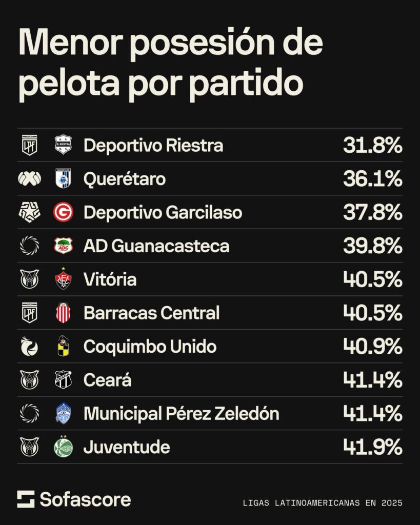Viewport: 420px width, 525px height.
Task: Click the "Ligas Latinoamericanas en 2025" caption
Action: pyautogui.click(x=322, y=502)
